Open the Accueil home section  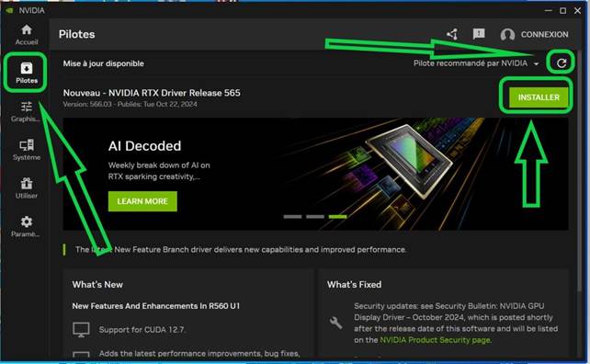(27, 35)
